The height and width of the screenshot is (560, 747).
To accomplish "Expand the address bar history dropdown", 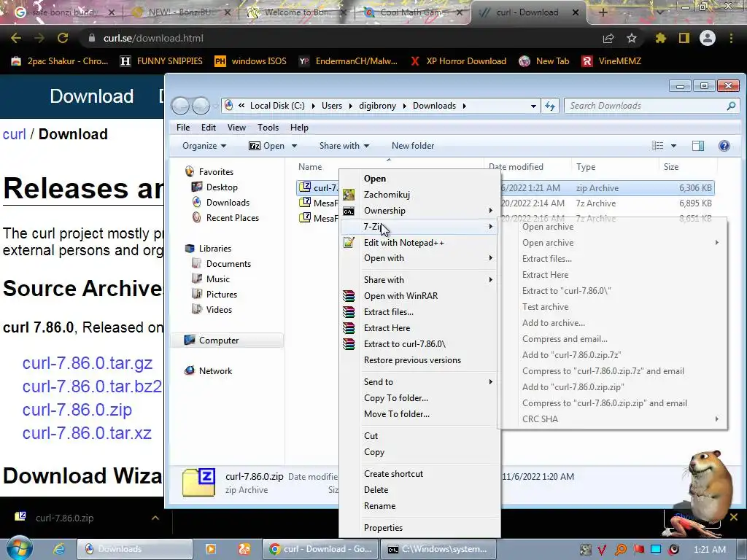I will click(x=533, y=106).
